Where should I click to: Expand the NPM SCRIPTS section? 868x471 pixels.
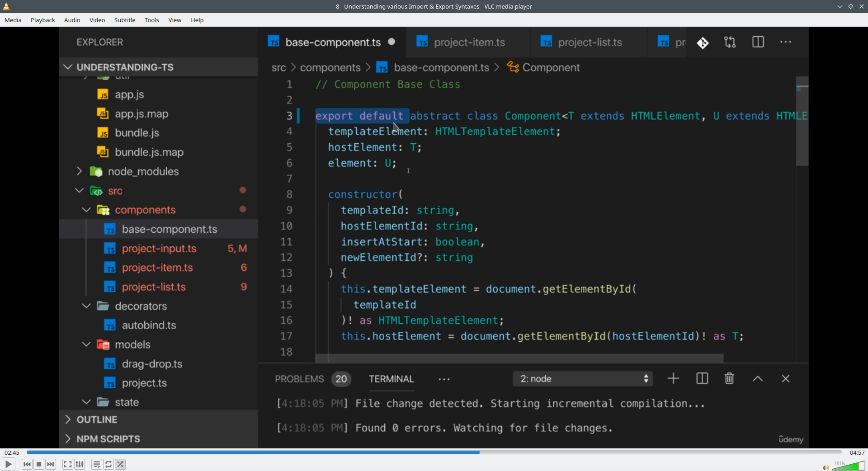point(159,439)
